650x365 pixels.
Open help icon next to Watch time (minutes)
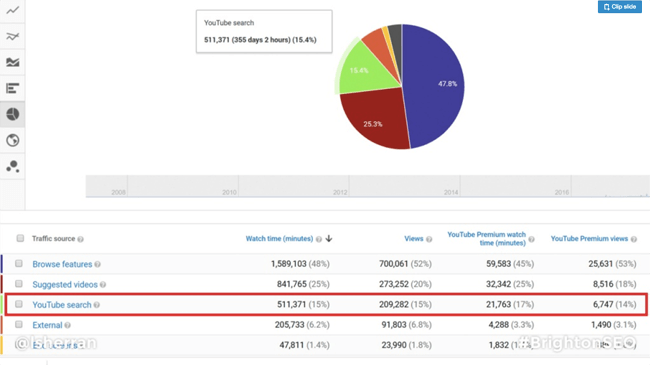318,239
